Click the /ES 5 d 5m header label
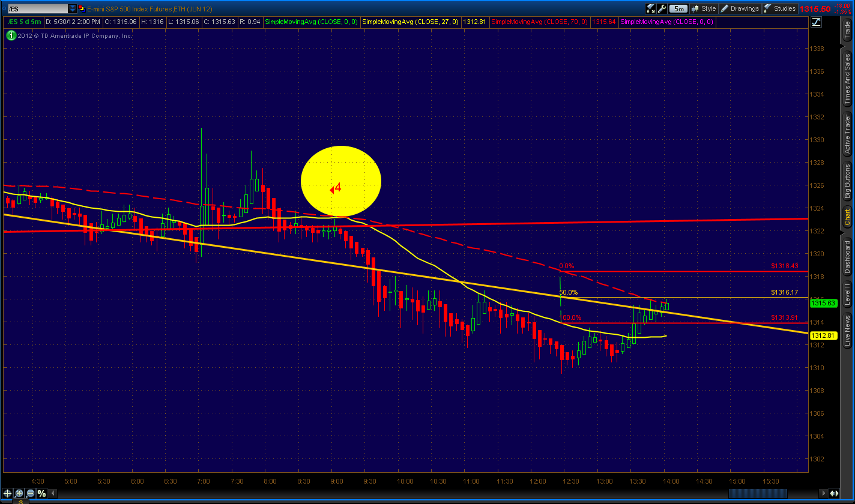The height and width of the screenshot is (504, 855). click(25, 22)
